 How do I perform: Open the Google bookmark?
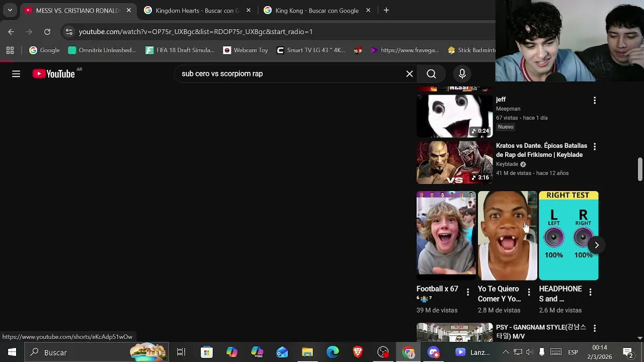tap(44, 50)
